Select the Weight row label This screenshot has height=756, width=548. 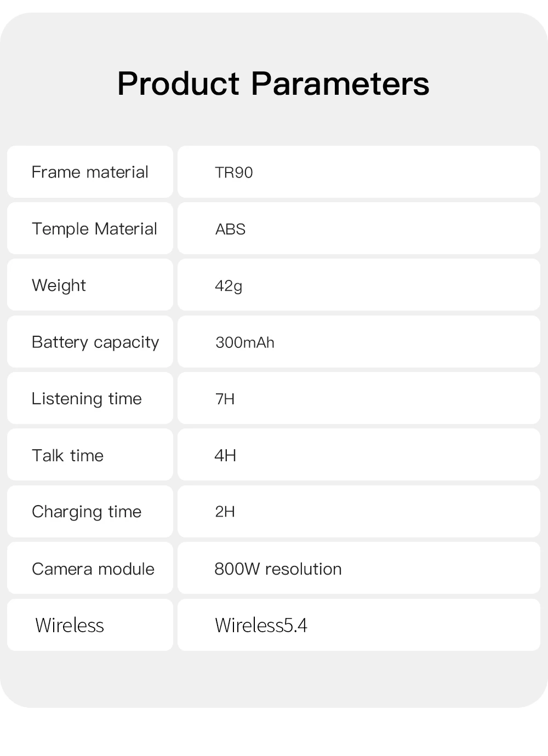point(59,285)
